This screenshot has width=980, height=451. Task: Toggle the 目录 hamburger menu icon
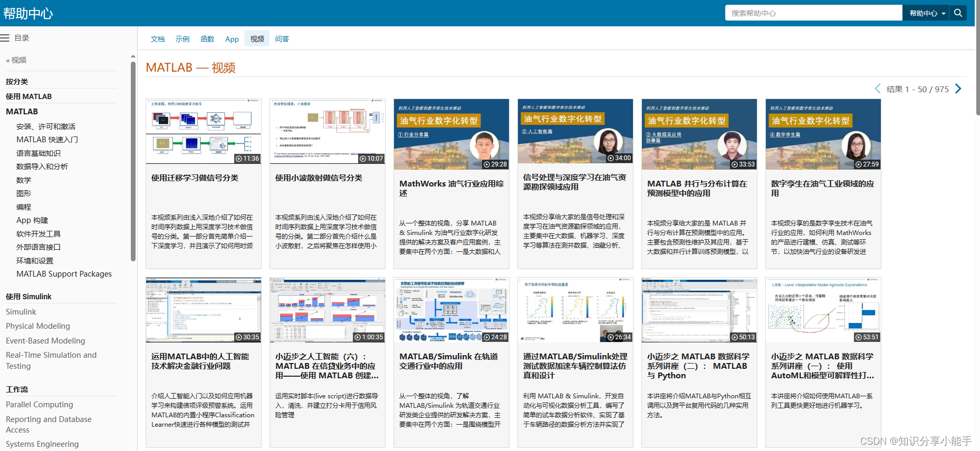5,38
